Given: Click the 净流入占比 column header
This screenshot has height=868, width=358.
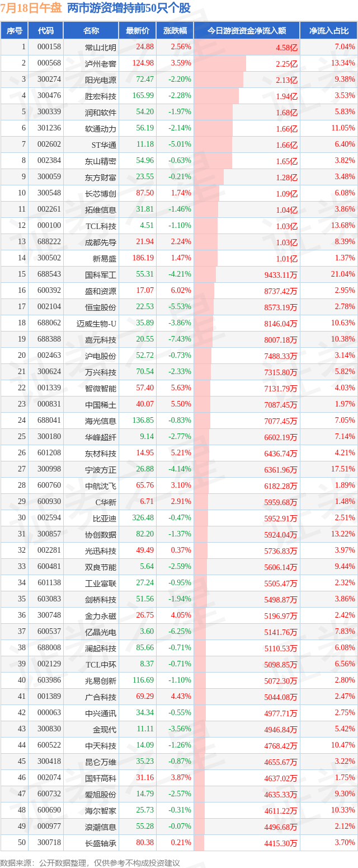Looking at the screenshot, I should (329, 31).
